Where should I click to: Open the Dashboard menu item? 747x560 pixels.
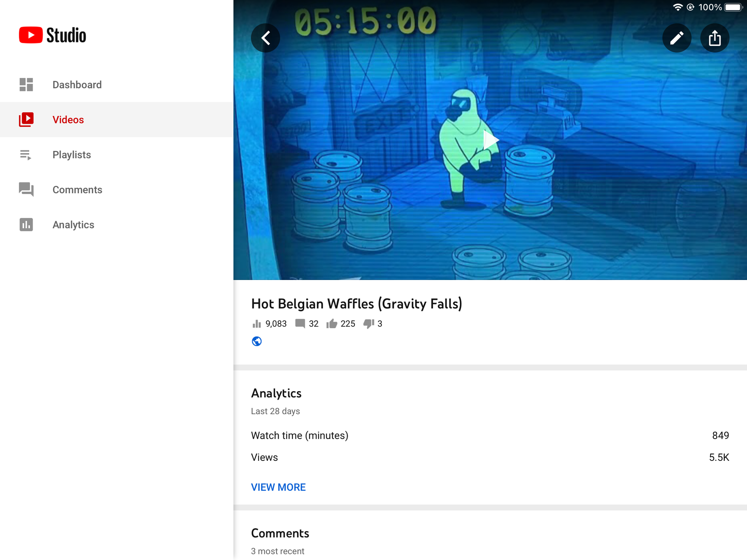[x=117, y=84]
